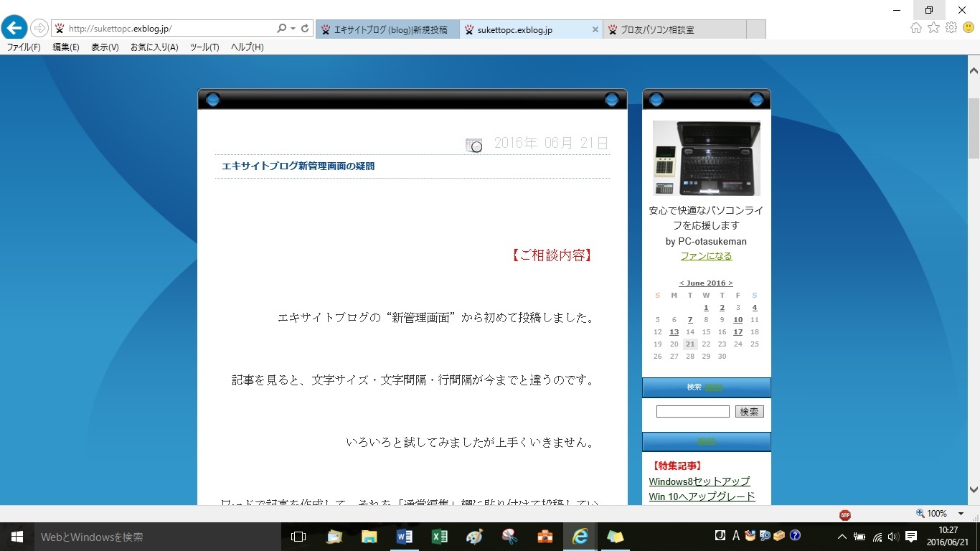The width and height of the screenshot is (980, 551).
Task: Launch Word from the taskbar
Action: 404,537
